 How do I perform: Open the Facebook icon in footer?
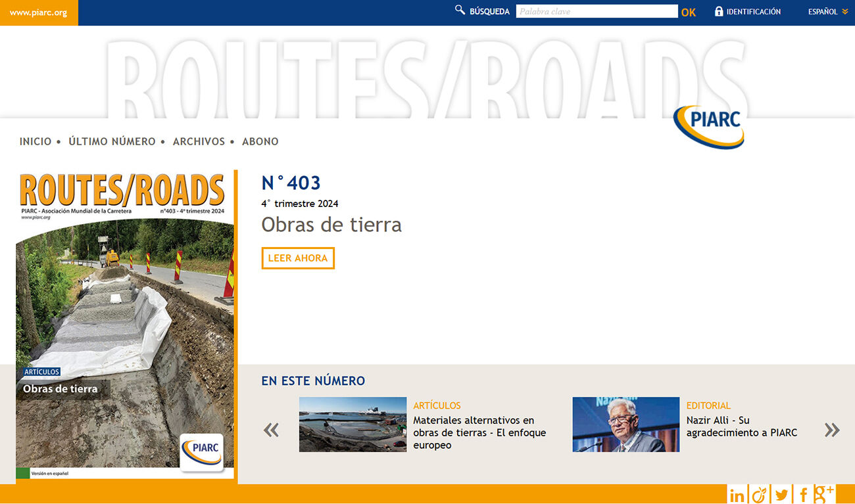[803, 495]
